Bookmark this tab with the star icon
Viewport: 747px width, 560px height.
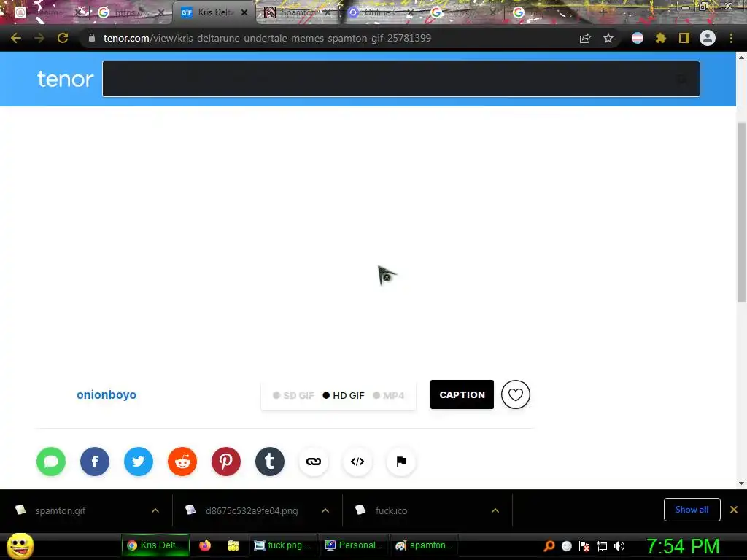pyautogui.click(x=608, y=38)
